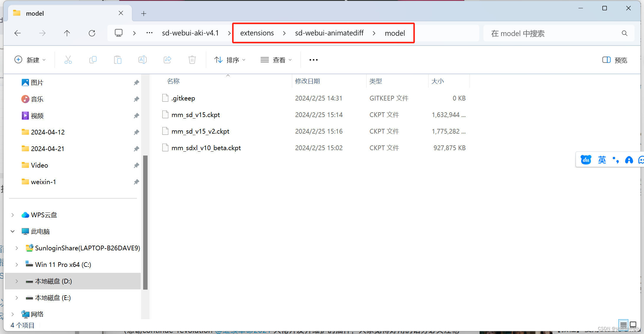Click the punctuation mode icon in IME bar

[x=616, y=160]
